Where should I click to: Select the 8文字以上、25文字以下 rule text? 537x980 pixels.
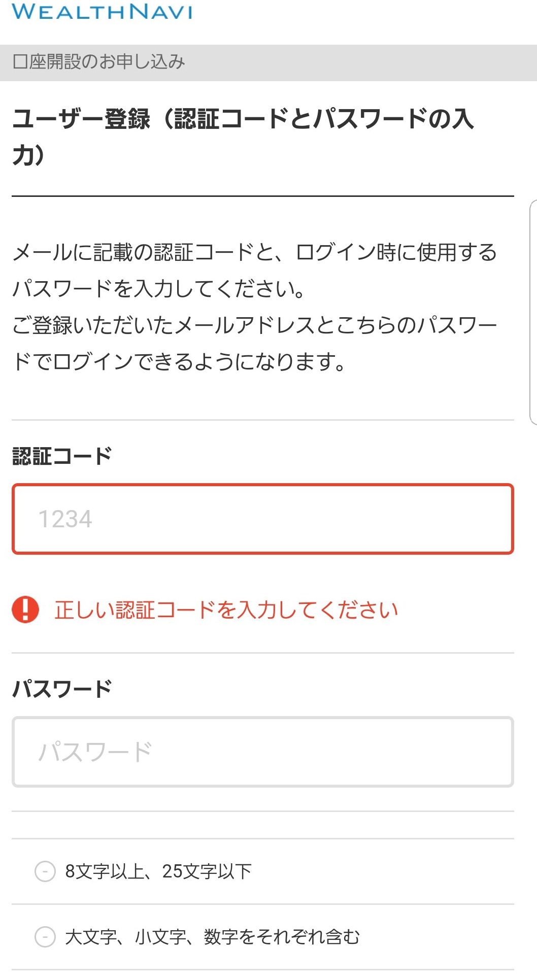(158, 871)
